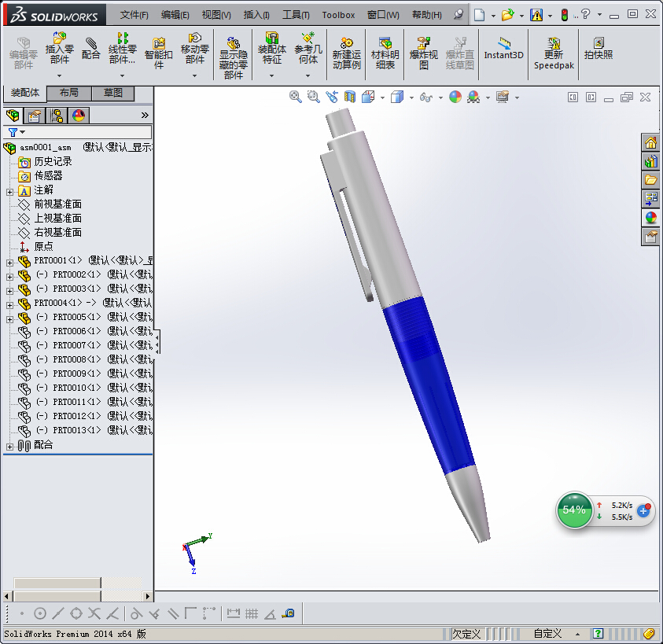Expand the 注解 tree node
Image resolution: width=663 pixels, height=644 pixels.
[9, 192]
